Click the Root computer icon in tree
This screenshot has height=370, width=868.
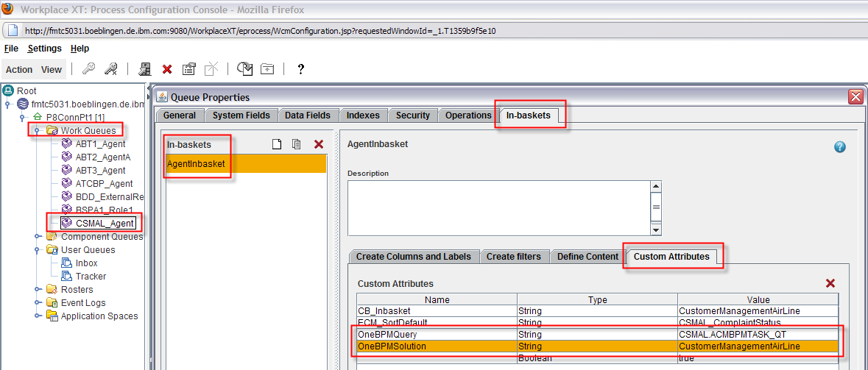[x=8, y=90]
